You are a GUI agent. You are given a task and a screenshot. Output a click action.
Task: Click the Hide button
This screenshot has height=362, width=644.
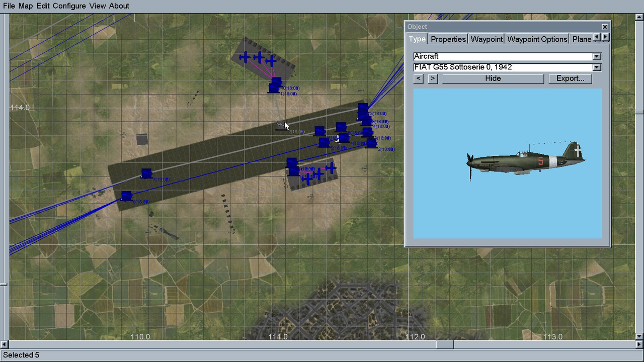click(x=493, y=78)
